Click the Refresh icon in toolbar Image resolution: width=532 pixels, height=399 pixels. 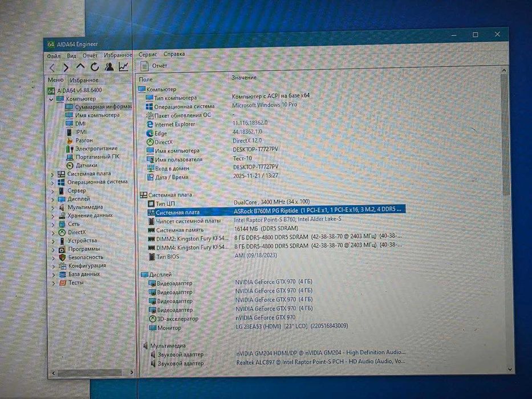(x=95, y=67)
